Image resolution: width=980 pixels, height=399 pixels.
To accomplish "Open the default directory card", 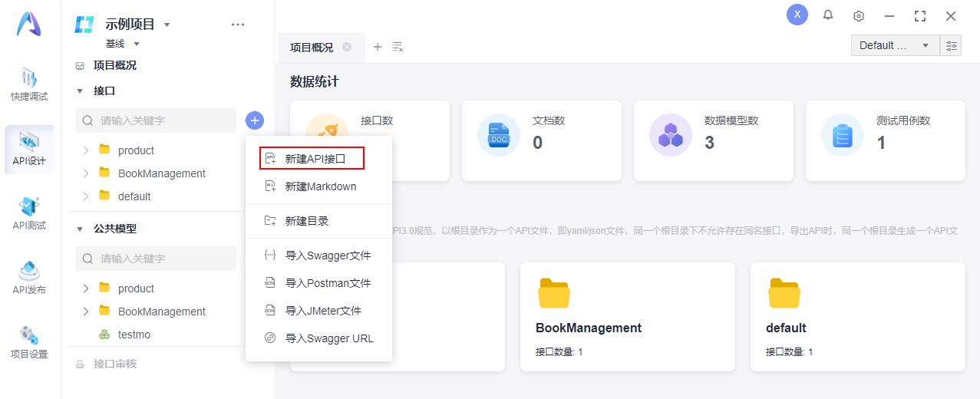I will [858, 317].
